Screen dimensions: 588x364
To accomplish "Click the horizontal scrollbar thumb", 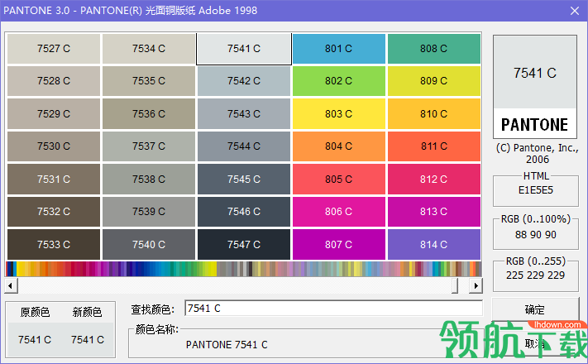I will 455,286.
